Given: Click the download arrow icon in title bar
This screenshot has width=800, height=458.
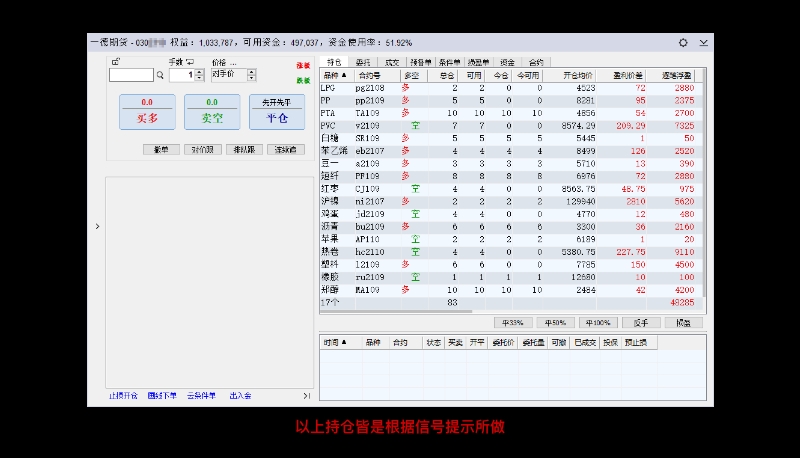Looking at the screenshot, I should pyautogui.click(x=704, y=43).
